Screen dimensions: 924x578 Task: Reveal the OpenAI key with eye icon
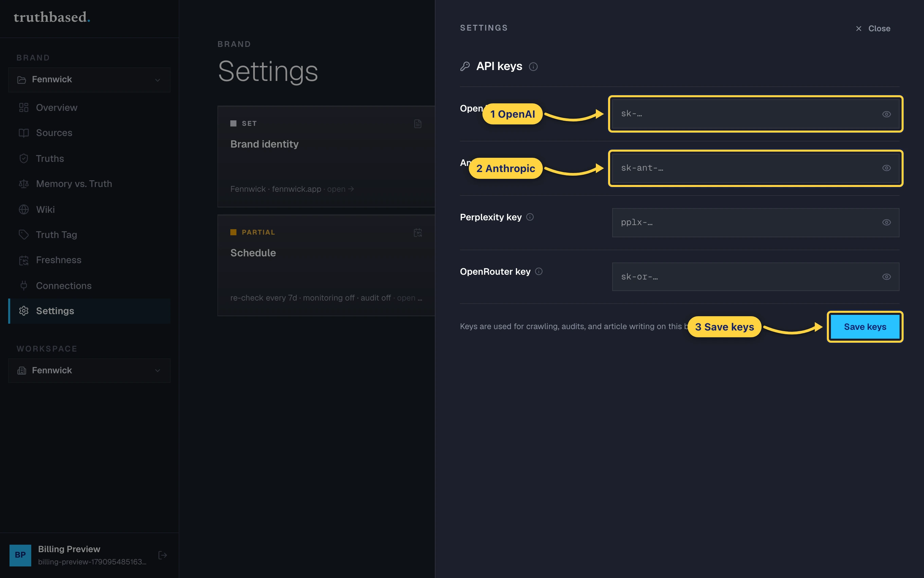point(887,114)
